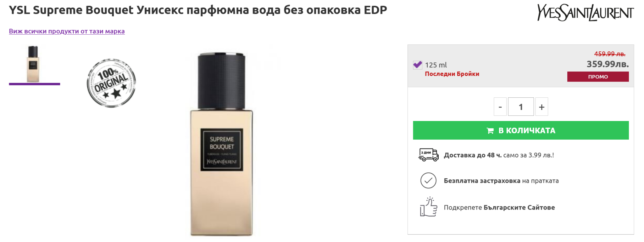Click the 'Безплатна застраховка' text
The height and width of the screenshot is (242, 644).
pos(482,181)
